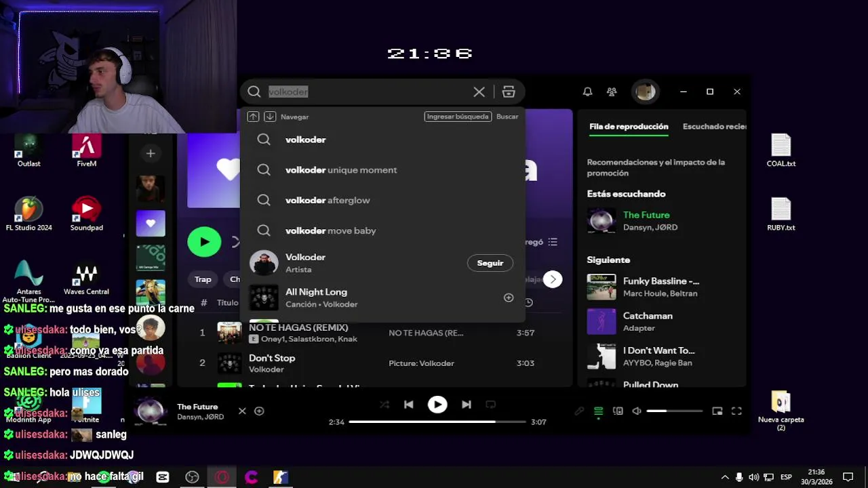Open Opera GX in the taskbar
868x488 pixels.
click(222, 477)
